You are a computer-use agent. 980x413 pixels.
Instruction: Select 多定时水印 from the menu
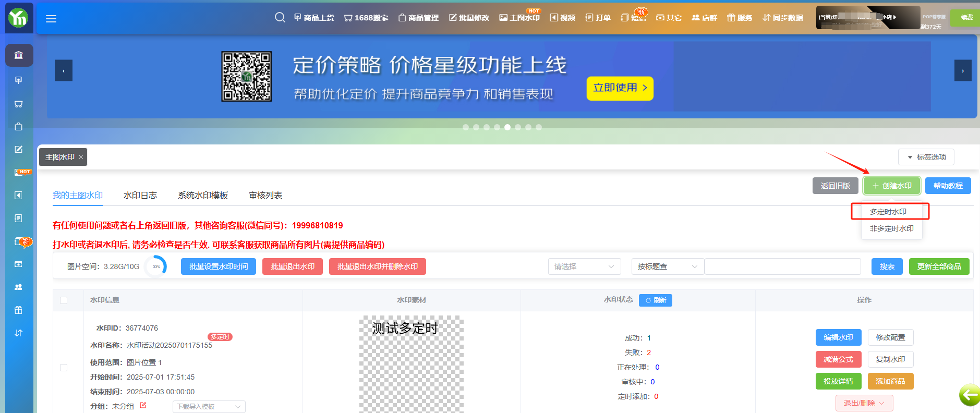pyautogui.click(x=888, y=212)
